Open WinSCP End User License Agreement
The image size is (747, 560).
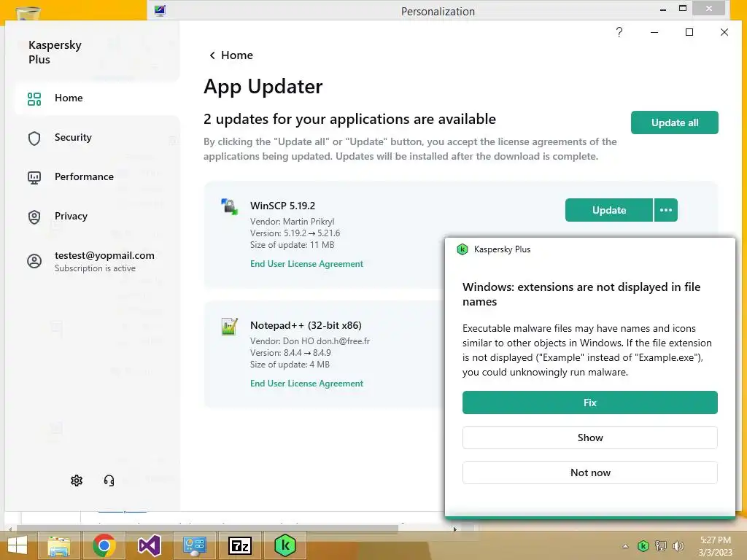click(x=307, y=264)
